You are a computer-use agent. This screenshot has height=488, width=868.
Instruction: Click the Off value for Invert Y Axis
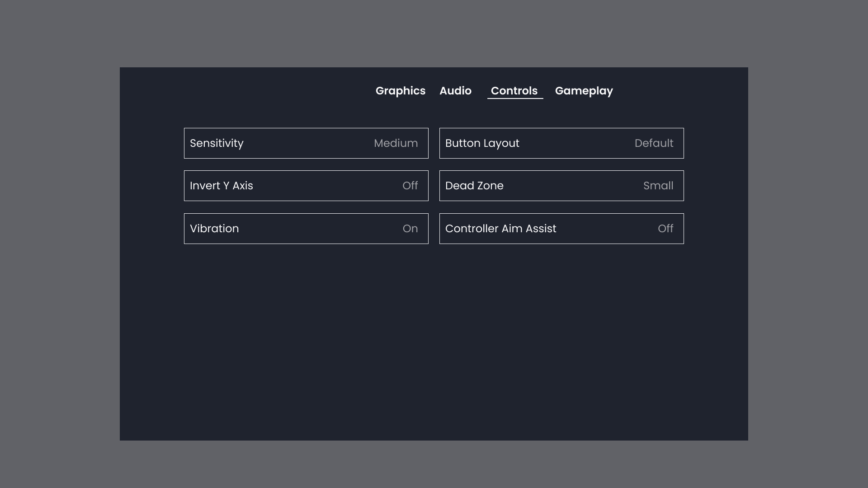click(410, 186)
